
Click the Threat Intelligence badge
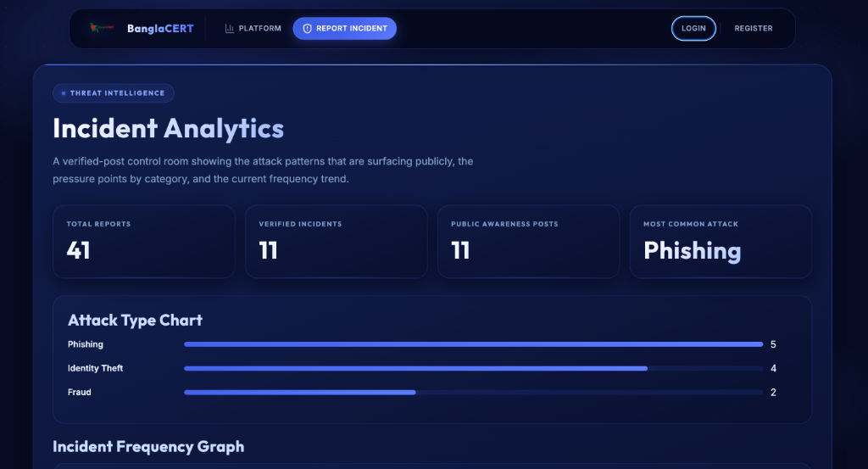coord(114,93)
